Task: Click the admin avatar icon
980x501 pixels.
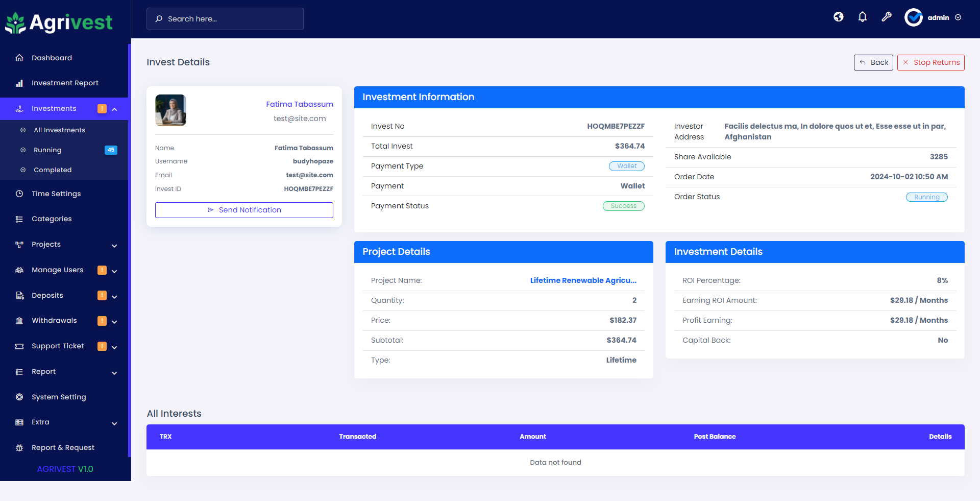Action: [914, 17]
